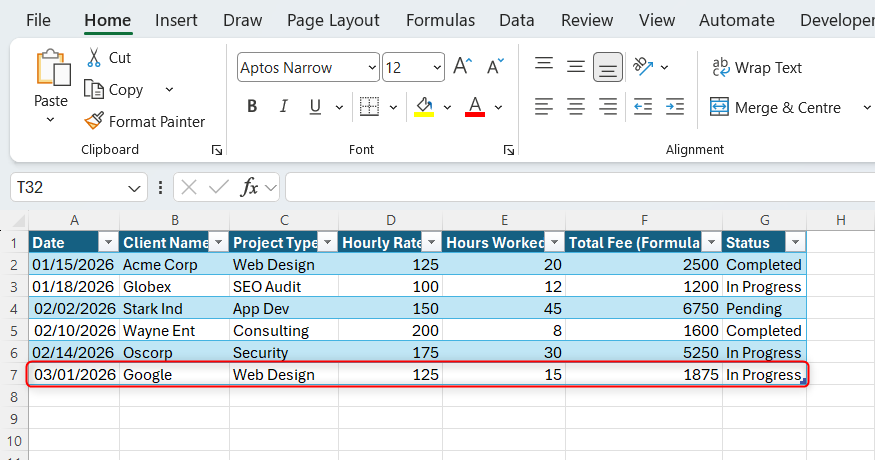Apply cell borders icon
875x460 pixels.
click(369, 106)
